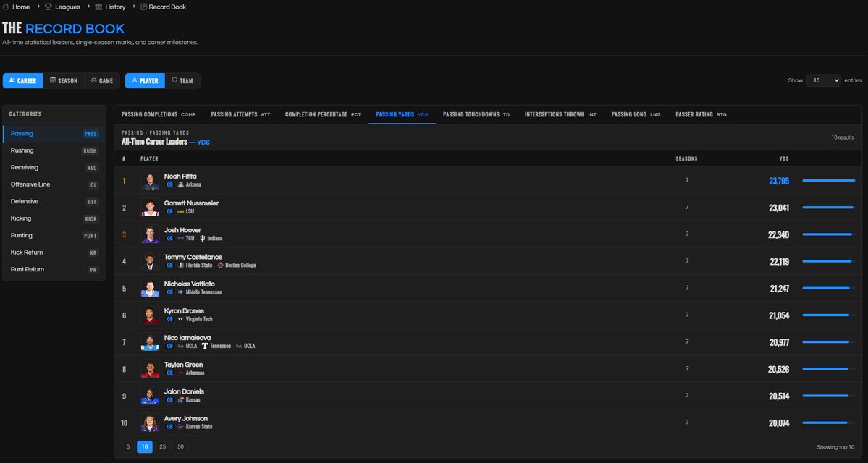
Task: Click Taylen Green's player photo
Action: pyautogui.click(x=150, y=369)
